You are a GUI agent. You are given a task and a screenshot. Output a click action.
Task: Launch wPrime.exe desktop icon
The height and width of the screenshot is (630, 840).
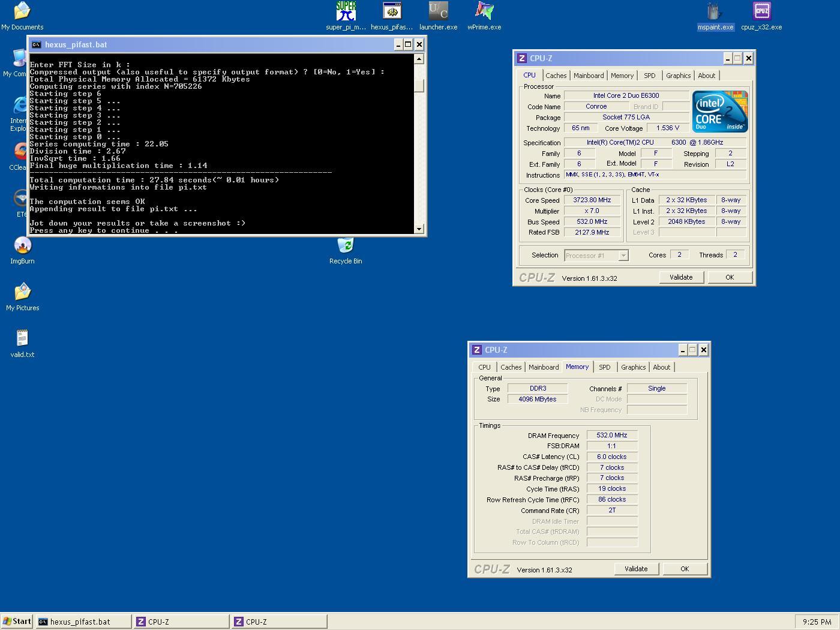tap(484, 16)
